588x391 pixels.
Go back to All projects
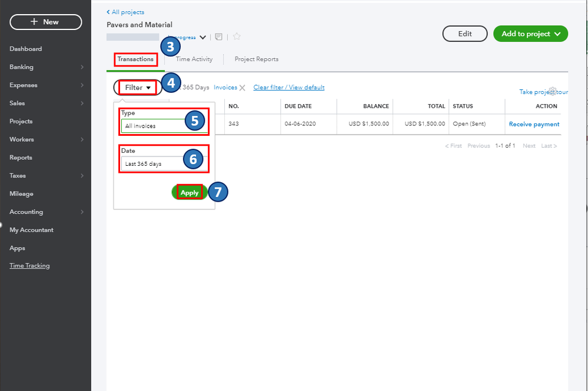[125, 12]
